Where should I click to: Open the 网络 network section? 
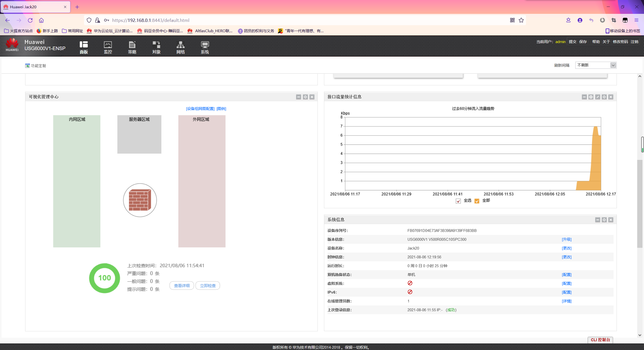tap(180, 47)
